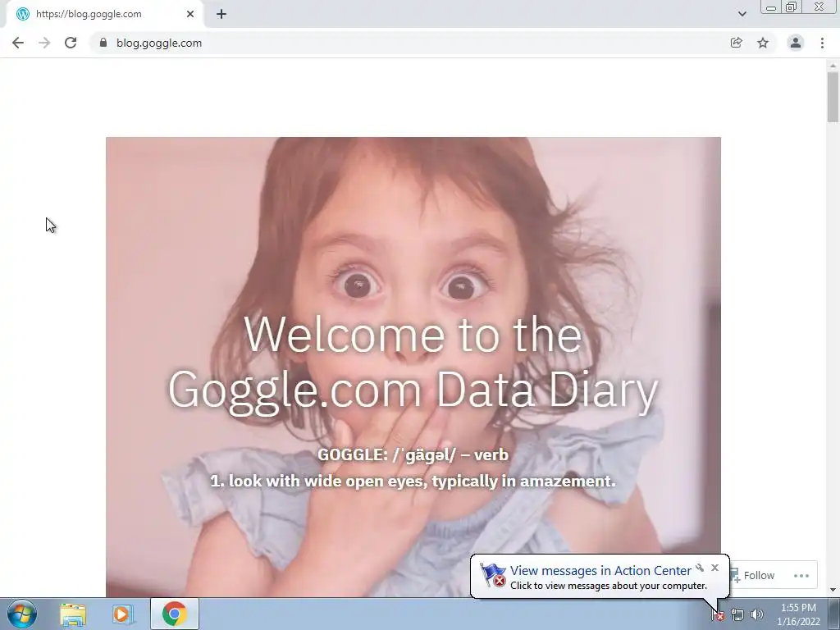Close the blog.goggle.com tab
This screenshot has width=840, height=630.
(x=190, y=15)
